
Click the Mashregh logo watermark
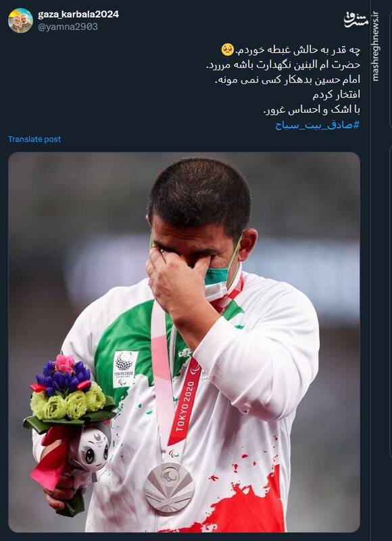click(x=356, y=20)
